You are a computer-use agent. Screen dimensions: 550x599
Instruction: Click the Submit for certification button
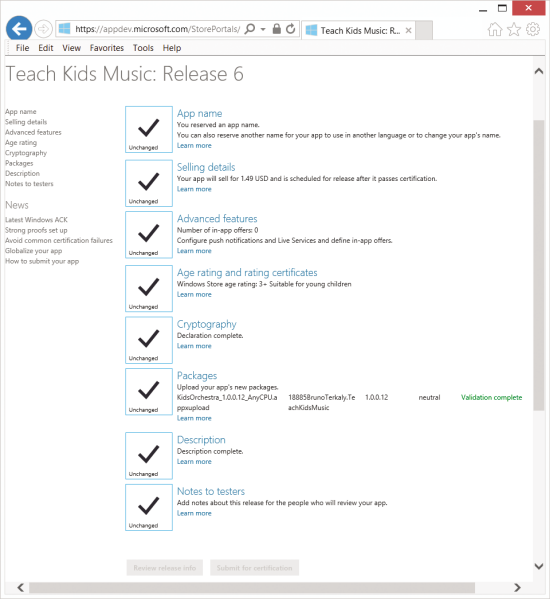[x=254, y=568]
